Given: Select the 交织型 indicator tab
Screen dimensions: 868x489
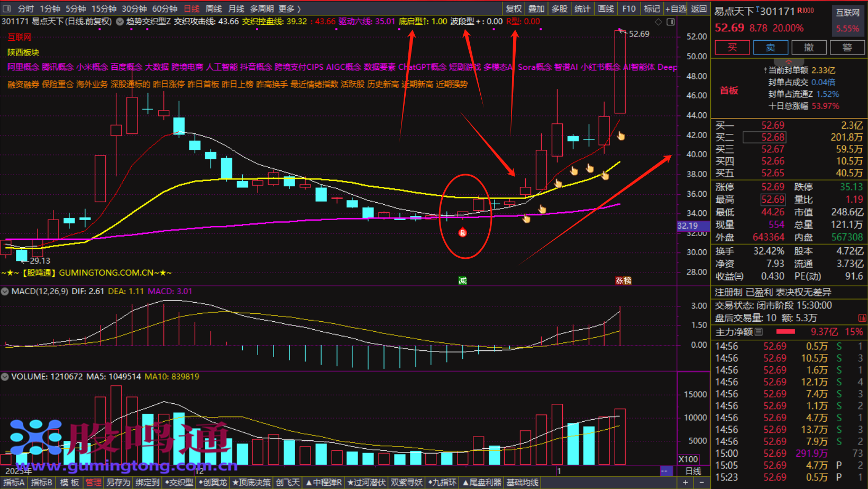Looking at the screenshot, I should pyautogui.click(x=179, y=482).
